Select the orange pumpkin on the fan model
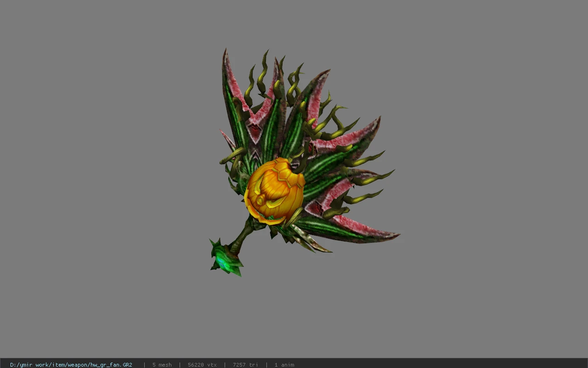This screenshot has width=588, height=368. click(274, 191)
